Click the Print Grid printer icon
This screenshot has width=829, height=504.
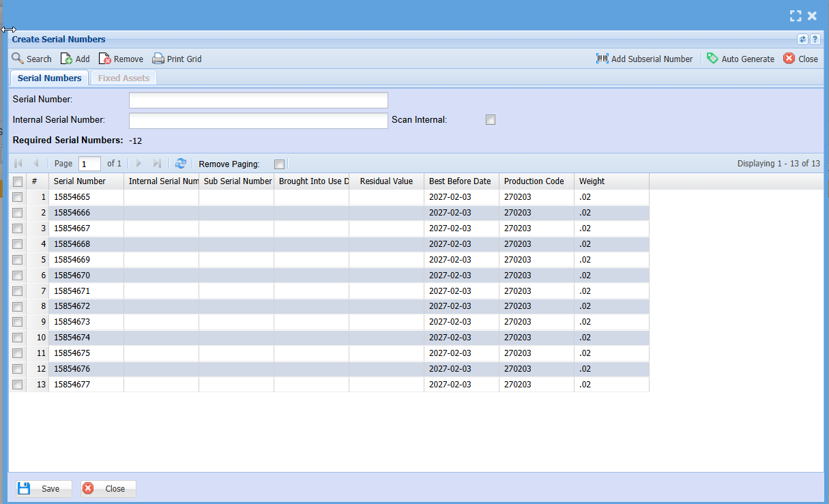point(158,59)
